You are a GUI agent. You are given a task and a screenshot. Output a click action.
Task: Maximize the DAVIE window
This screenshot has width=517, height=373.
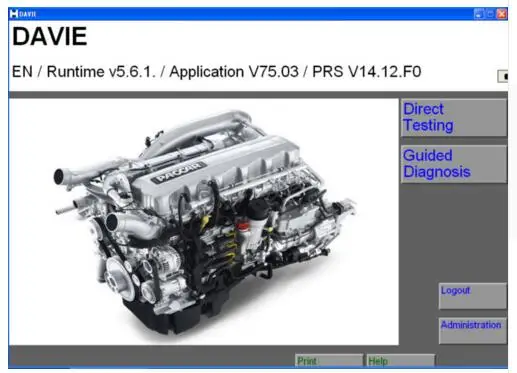point(490,14)
